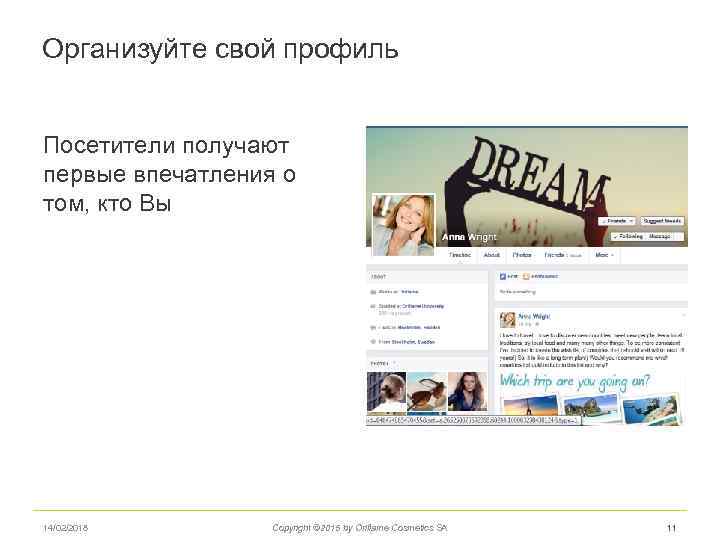Click the briefcase icon beside Works at

[373, 292]
